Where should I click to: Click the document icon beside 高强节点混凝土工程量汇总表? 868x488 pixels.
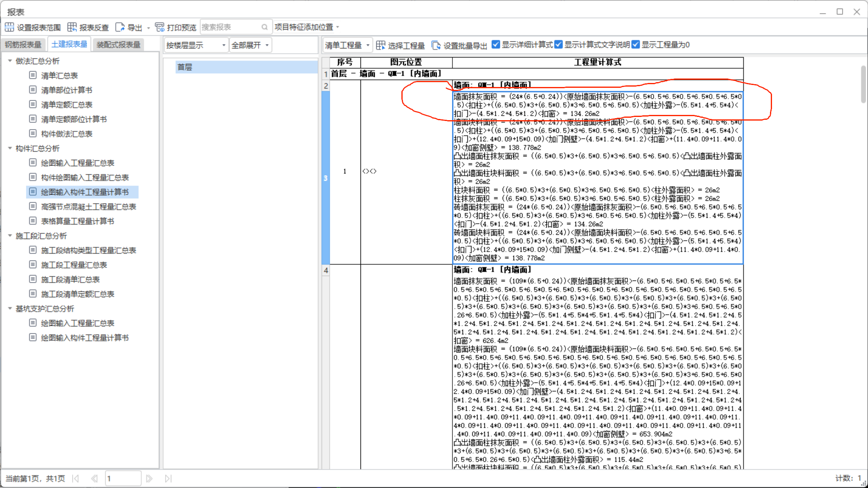33,206
